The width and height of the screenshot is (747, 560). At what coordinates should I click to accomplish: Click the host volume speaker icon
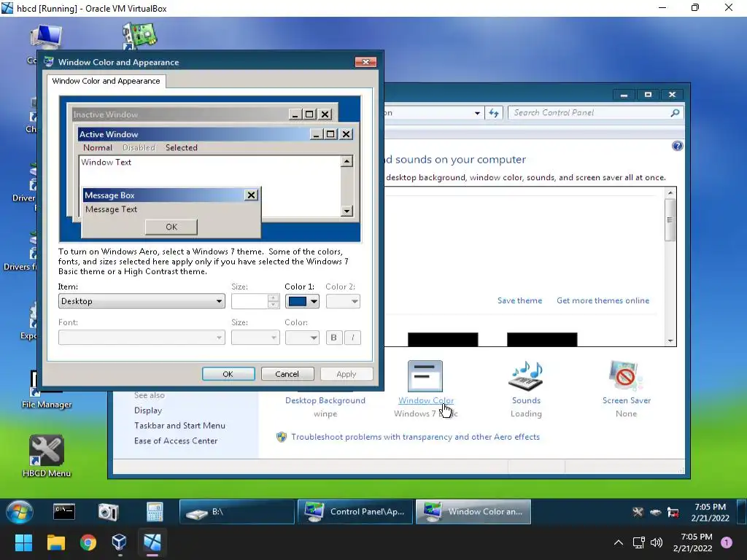point(657,542)
